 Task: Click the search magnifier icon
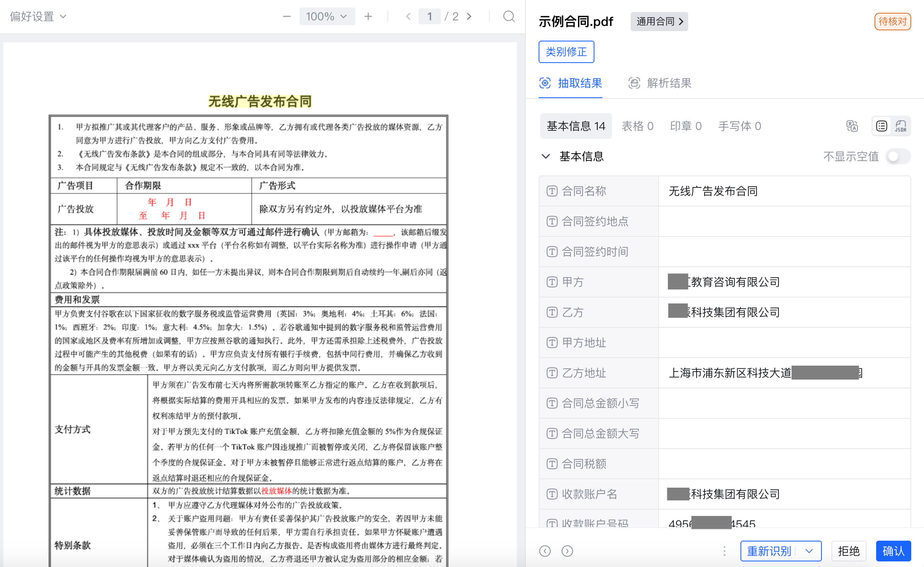click(509, 16)
